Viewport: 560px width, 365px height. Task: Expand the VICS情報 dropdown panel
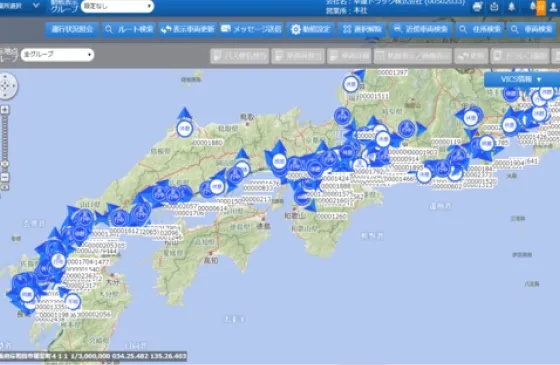[x=522, y=79]
